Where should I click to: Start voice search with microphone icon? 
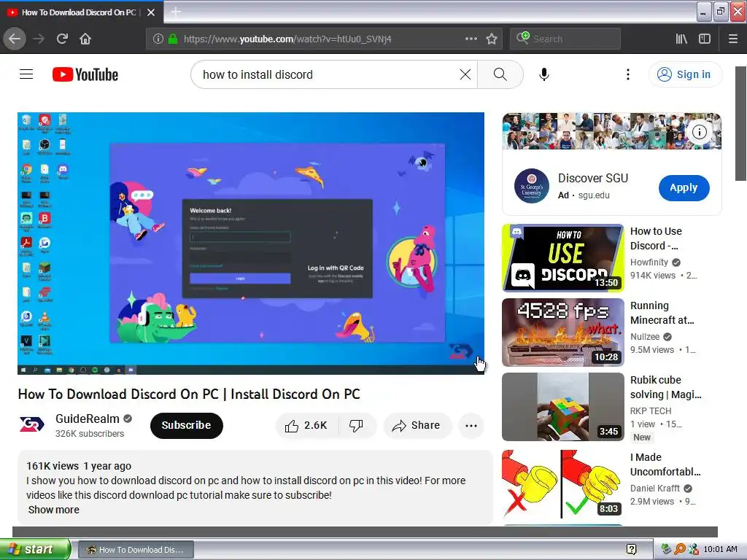(543, 74)
